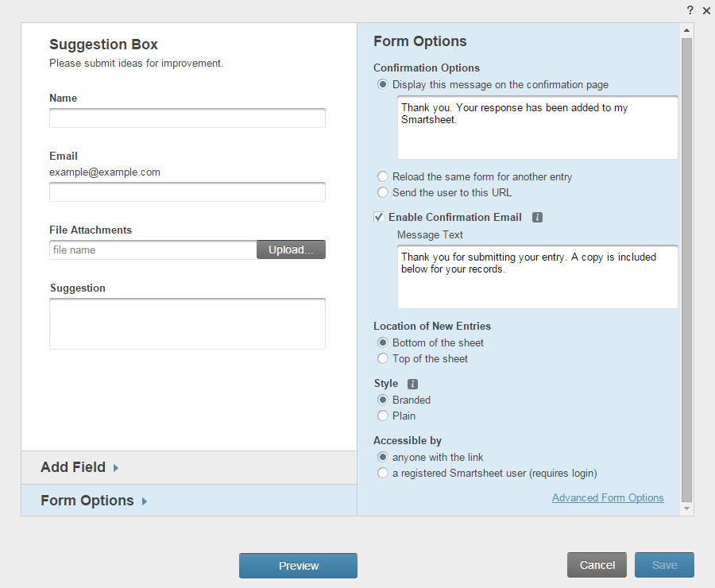Screen dimensions: 715x588
Task: Click the help question mark icon
Action: pos(690,10)
